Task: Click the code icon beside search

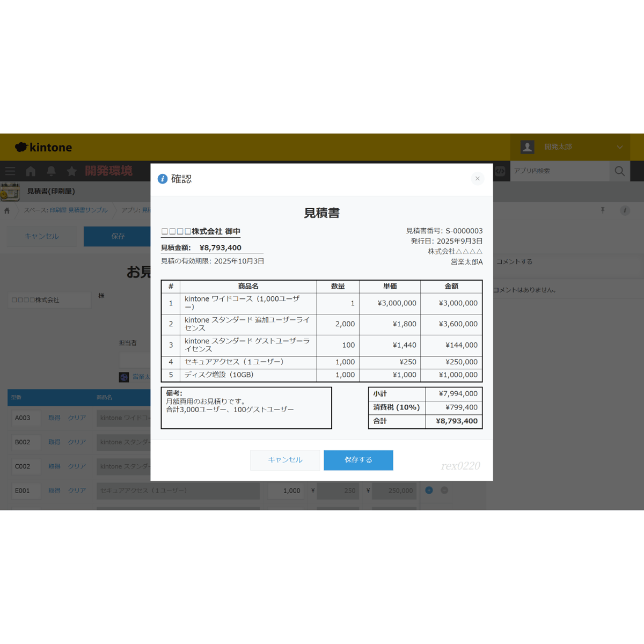Action: click(500, 171)
